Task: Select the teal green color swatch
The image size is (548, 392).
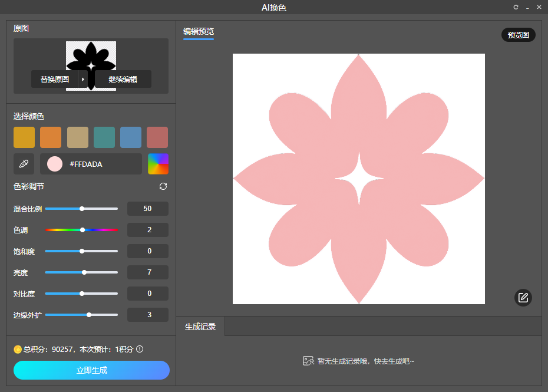Action: (104, 137)
